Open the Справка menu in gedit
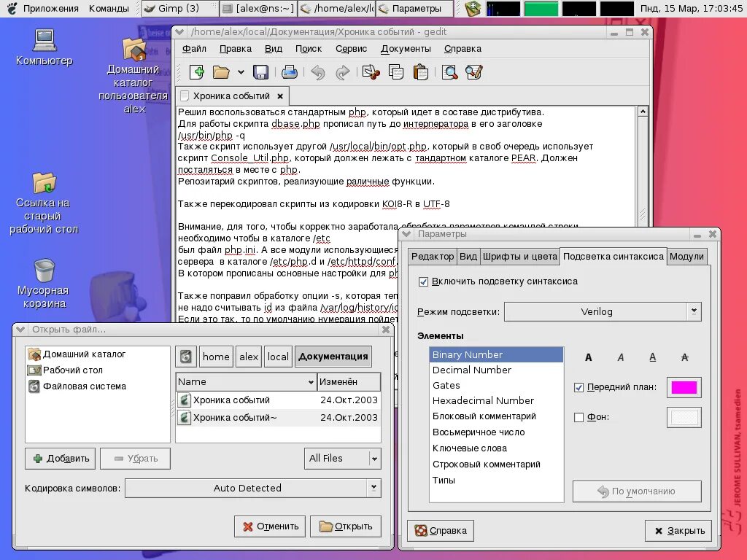The height and width of the screenshot is (560, 747). click(x=462, y=49)
